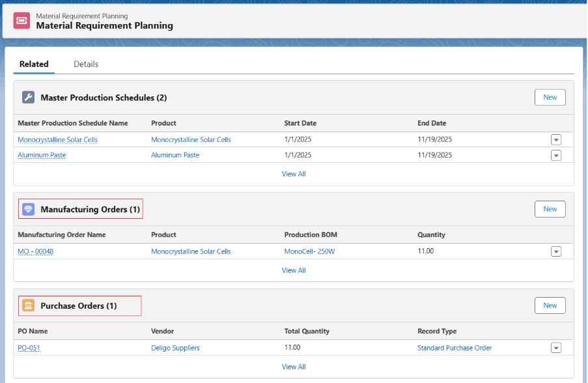The width and height of the screenshot is (588, 383).
Task: Open Deligo Suppliers vendor record
Action: click(175, 348)
